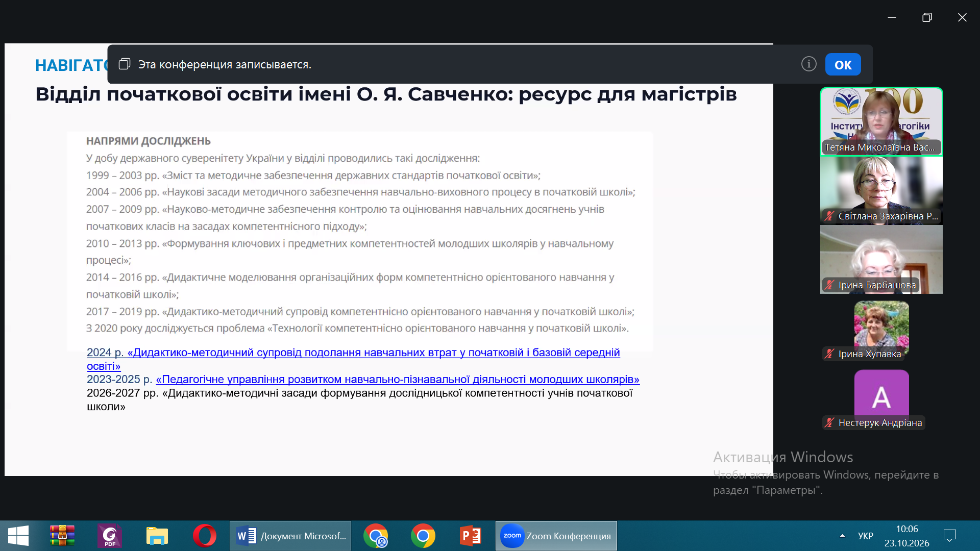Click the 1999 – 2003 рр. research line
Viewport: 980px width, 551px height.
coord(313,176)
